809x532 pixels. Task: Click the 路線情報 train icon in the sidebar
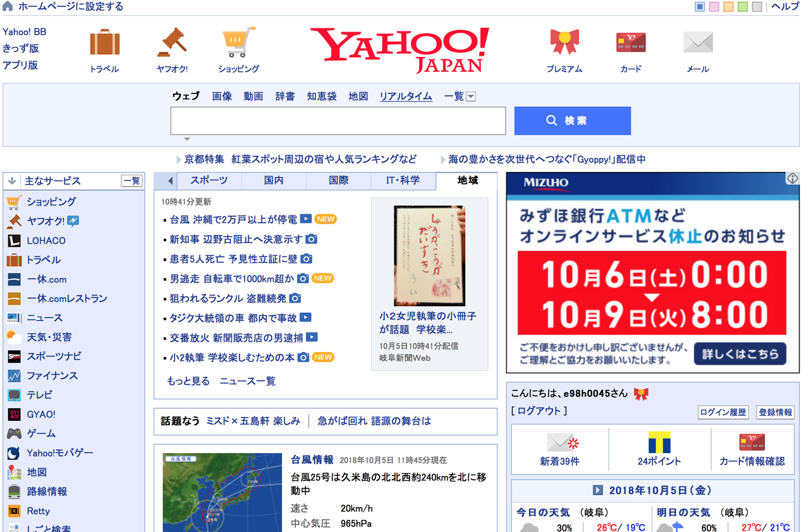pyautogui.click(x=14, y=492)
